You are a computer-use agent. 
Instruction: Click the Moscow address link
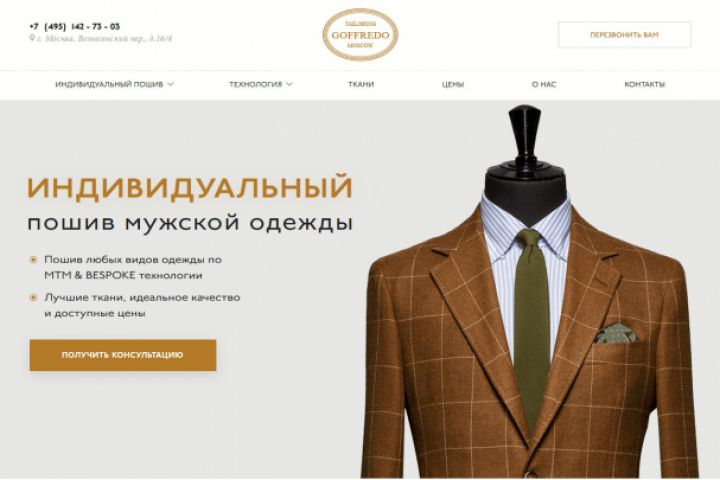pyautogui.click(x=104, y=39)
